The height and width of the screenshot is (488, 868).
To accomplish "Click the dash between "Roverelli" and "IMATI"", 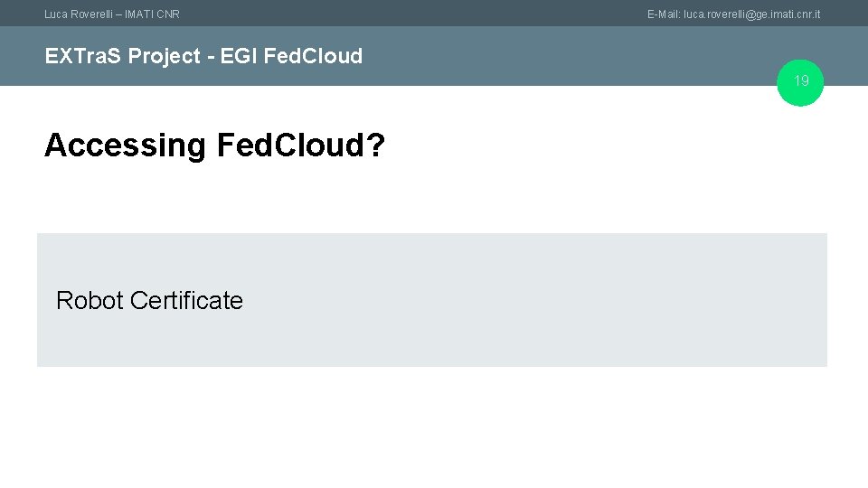I will click(118, 14).
